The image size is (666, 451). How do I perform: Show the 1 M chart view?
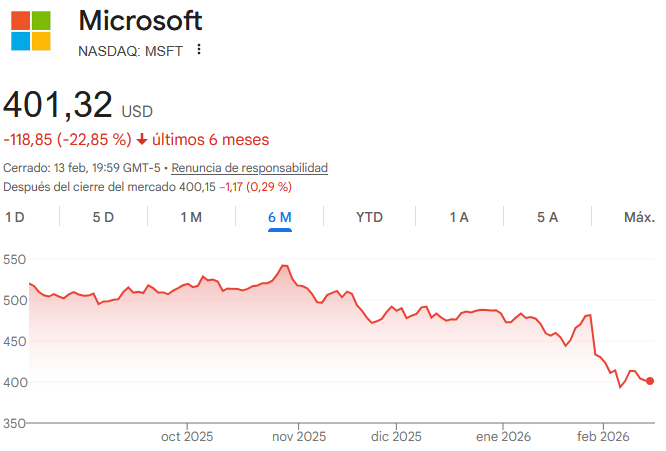[191, 217]
